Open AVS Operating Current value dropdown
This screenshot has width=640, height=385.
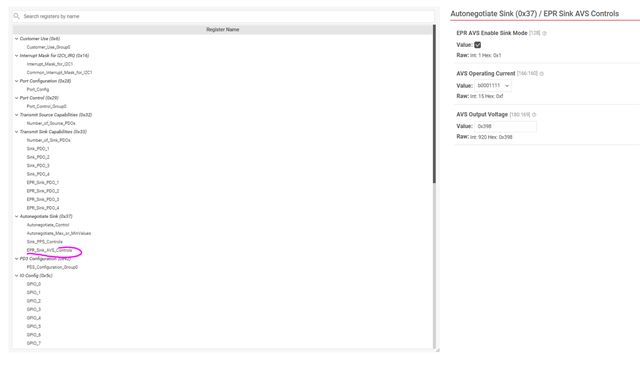pos(493,86)
